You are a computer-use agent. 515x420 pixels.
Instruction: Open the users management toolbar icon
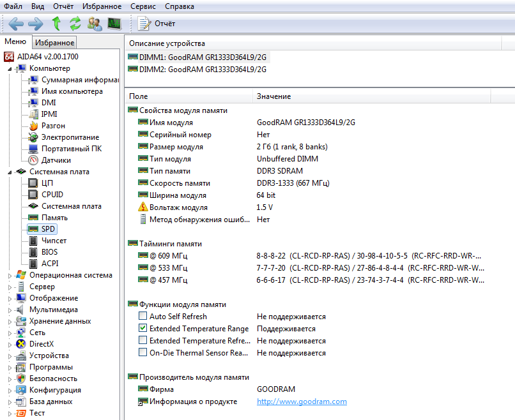point(95,24)
